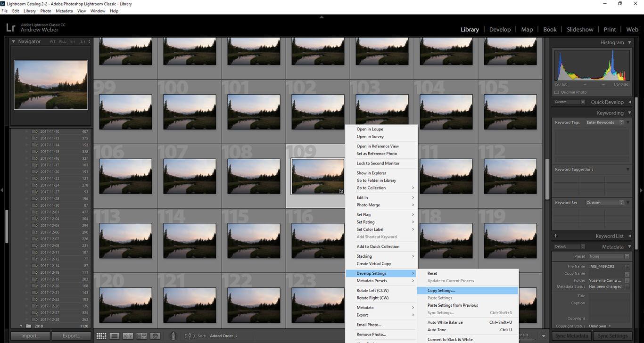Toggle the Original Photo checkbox
Screen dimensions: 644x343
557,92
